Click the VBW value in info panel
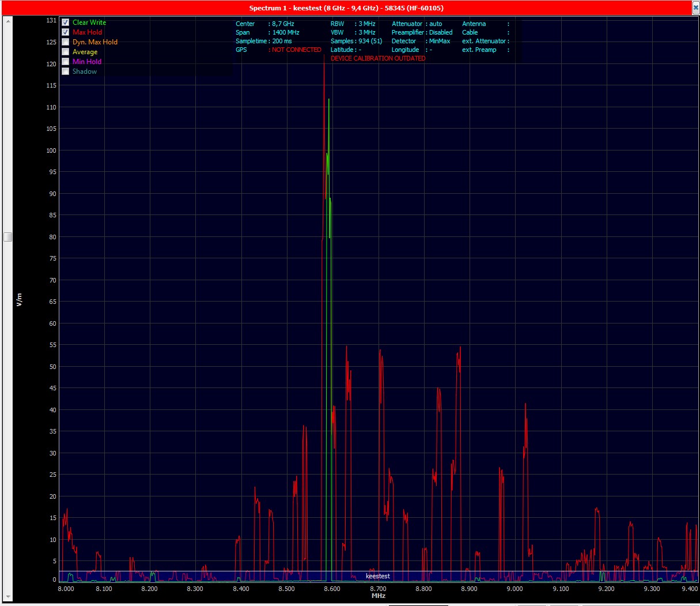 click(367, 32)
